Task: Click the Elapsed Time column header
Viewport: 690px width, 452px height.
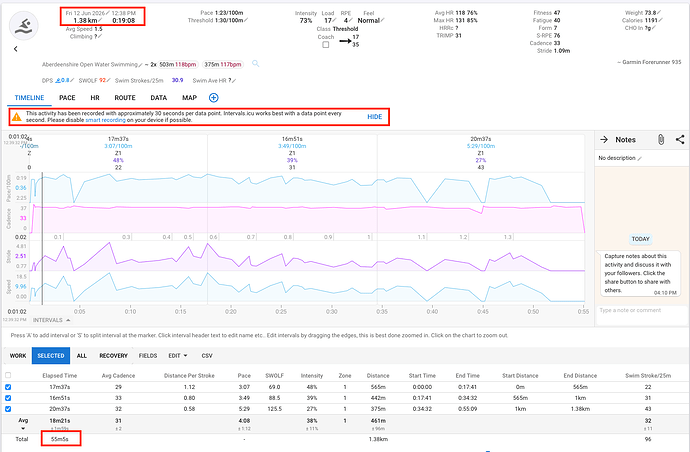Action: (x=59, y=376)
